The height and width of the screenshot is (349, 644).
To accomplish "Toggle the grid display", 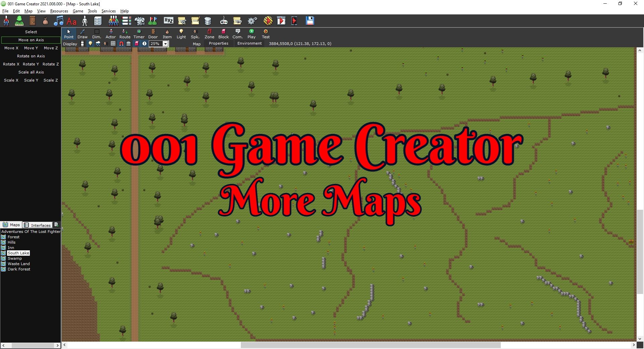I will click(x=113, y=44).
